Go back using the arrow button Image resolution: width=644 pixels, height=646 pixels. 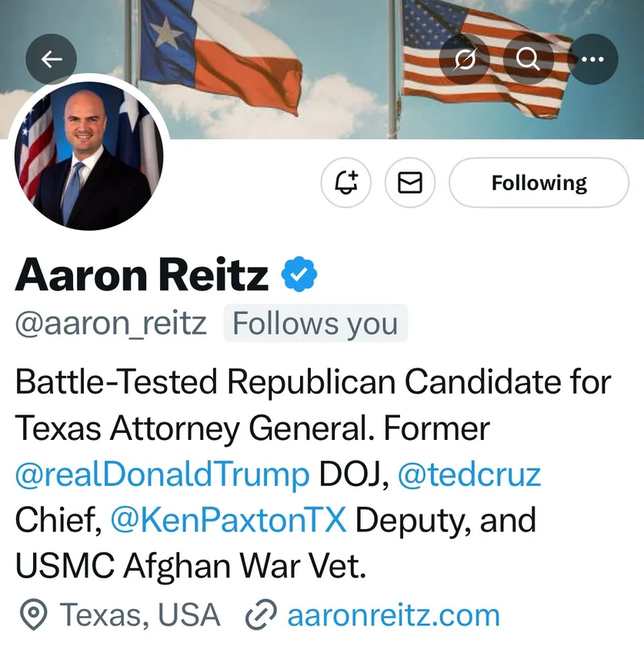click(52, 59)
